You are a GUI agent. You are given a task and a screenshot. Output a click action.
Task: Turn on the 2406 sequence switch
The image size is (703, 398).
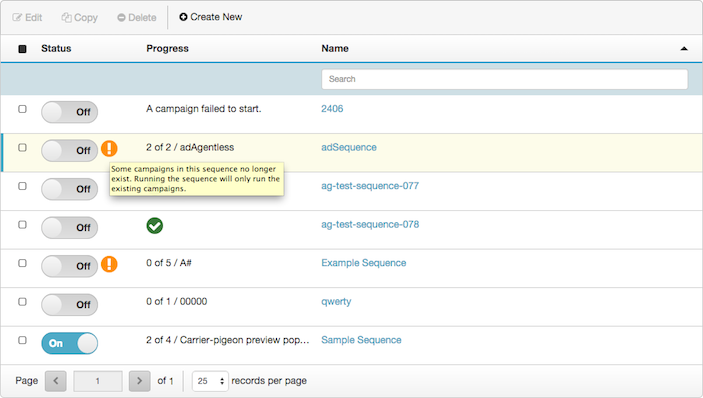69,112
